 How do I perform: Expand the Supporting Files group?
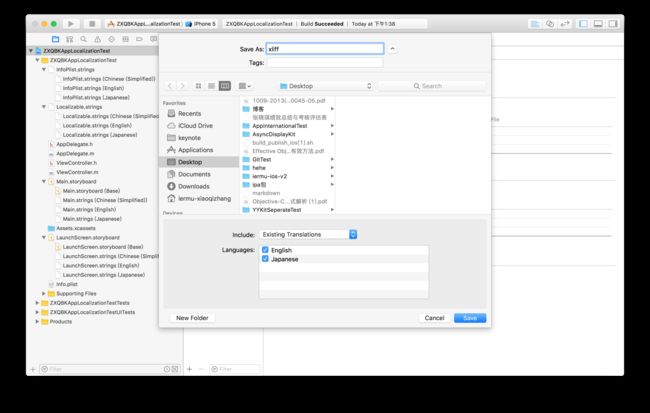click(44, 294)
